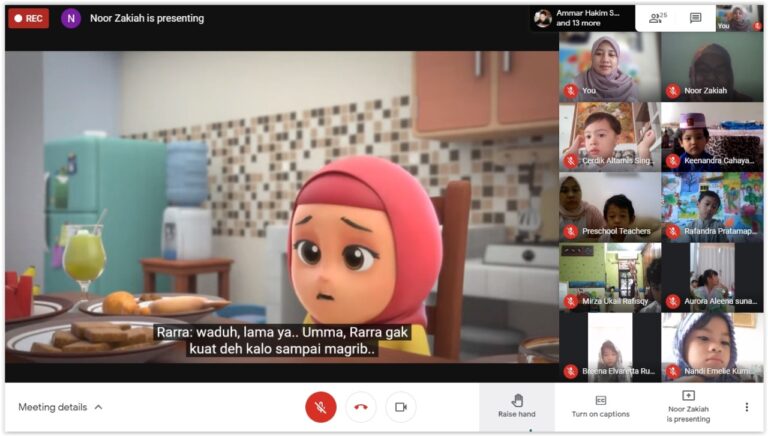
Task: Select Noor Zakiah's video tile
Action: point(711,67)
